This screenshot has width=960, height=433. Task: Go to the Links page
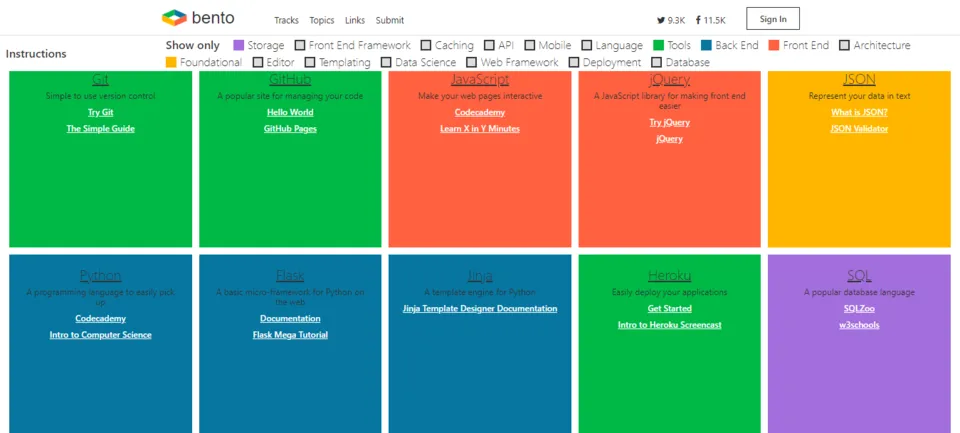355,20
